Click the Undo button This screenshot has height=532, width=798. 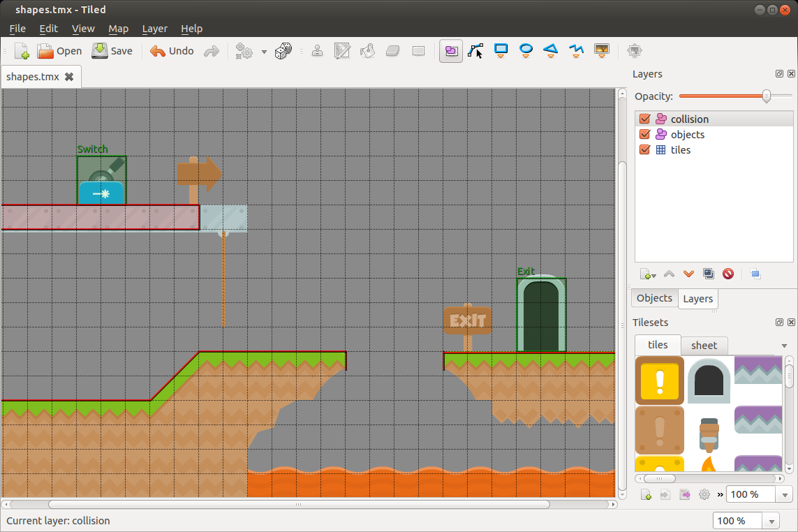pos(171,50)
